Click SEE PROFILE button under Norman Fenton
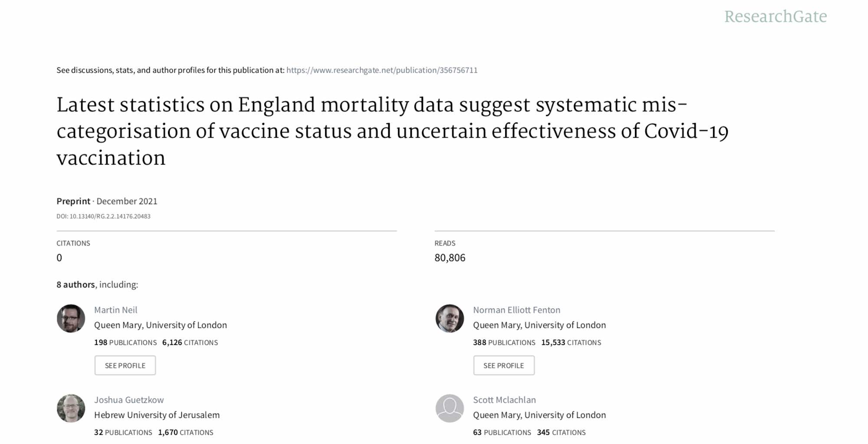 click(504, 365)
